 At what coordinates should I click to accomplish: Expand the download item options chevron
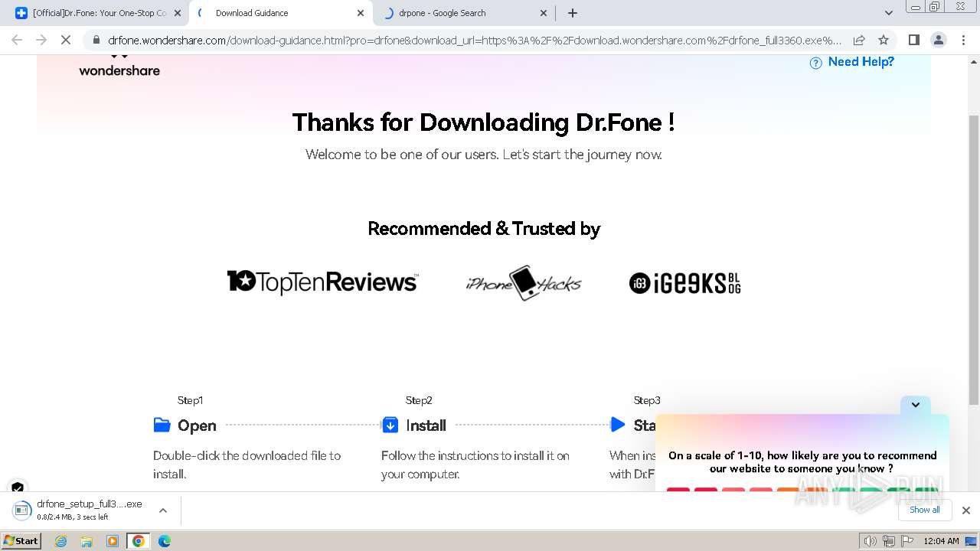(x=162, y=510)
